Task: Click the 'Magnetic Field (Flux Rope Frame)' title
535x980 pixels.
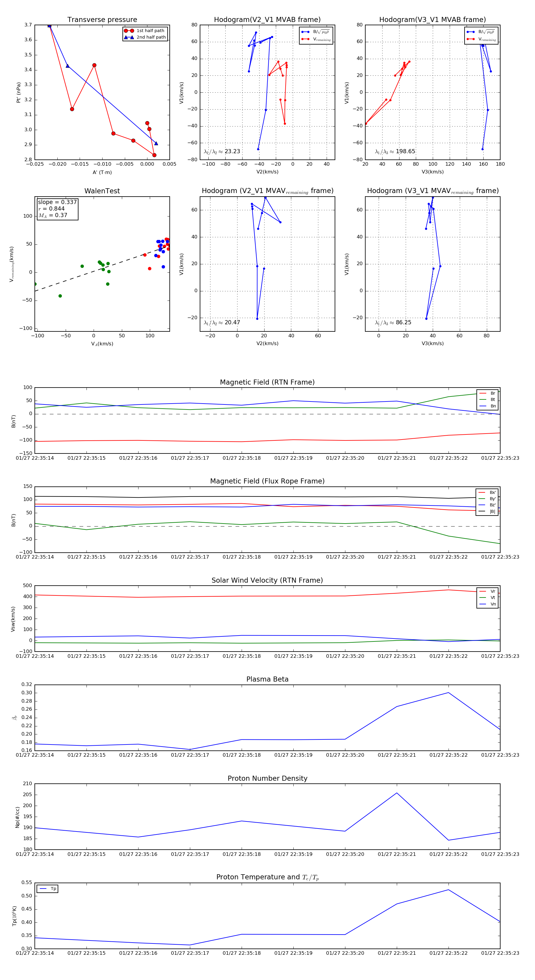Action: coord(267,481)
